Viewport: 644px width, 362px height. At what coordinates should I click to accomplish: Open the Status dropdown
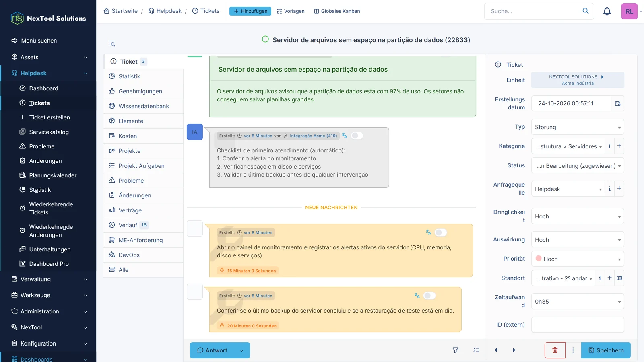(578, 166)
